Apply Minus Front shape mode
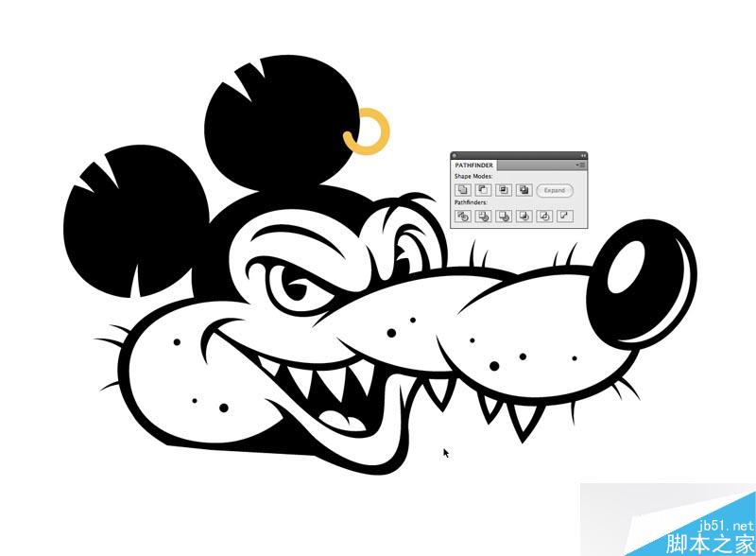Image resolution: width=756 pixels, height=556 pixels. (x=483, y=190)
